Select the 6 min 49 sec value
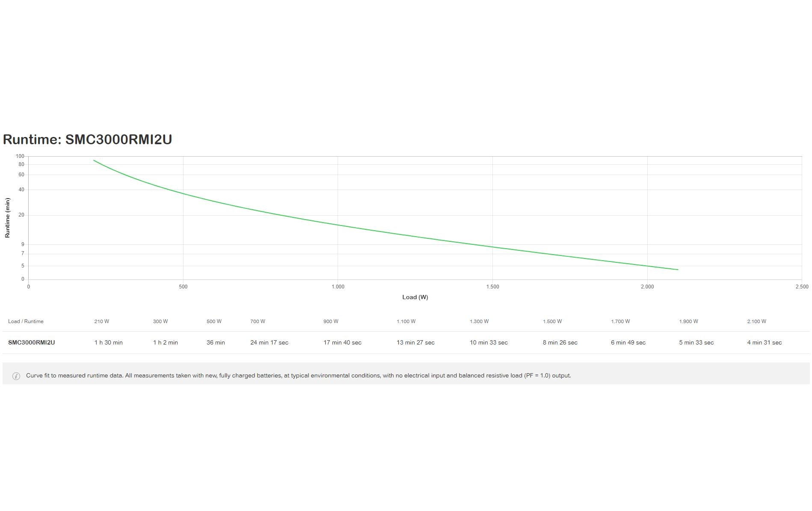The height and width of the screenshot is (511, 812). [x=628, y=342]
